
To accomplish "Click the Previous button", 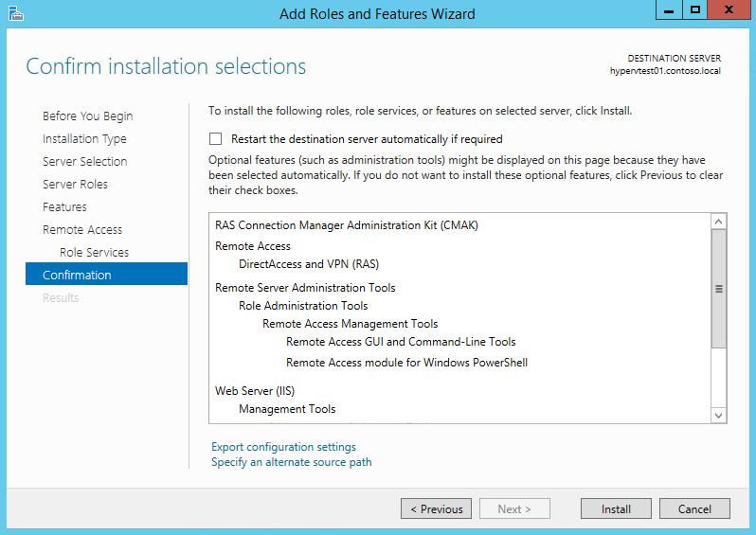I will (x=436, y=509).
